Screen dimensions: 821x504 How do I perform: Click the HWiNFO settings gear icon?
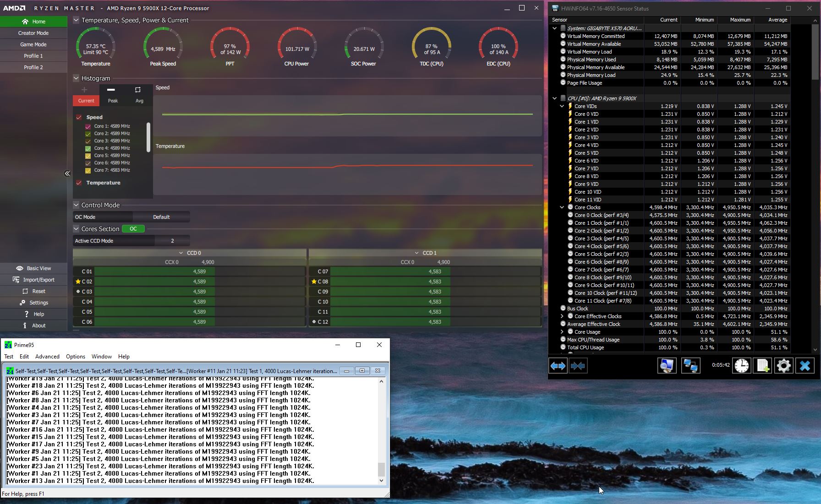(x=783, y=366)
